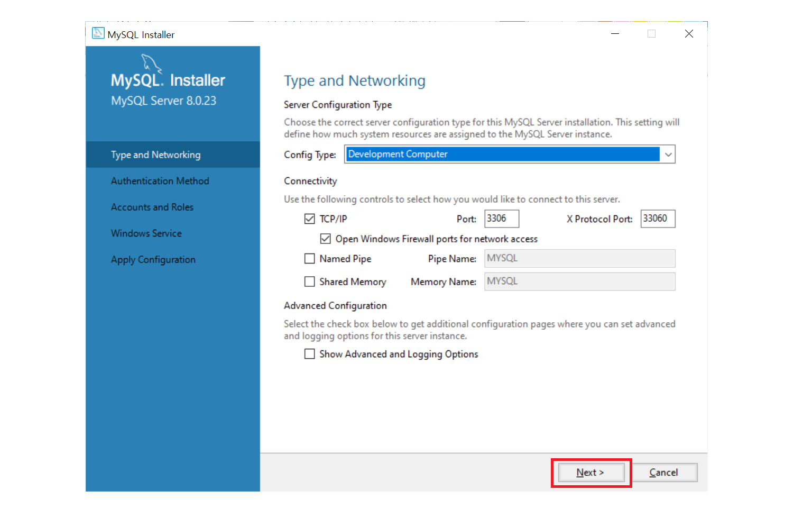
Task: Uncheck Open Windows Firewall ports checkbox
Action: coord(326,239)
